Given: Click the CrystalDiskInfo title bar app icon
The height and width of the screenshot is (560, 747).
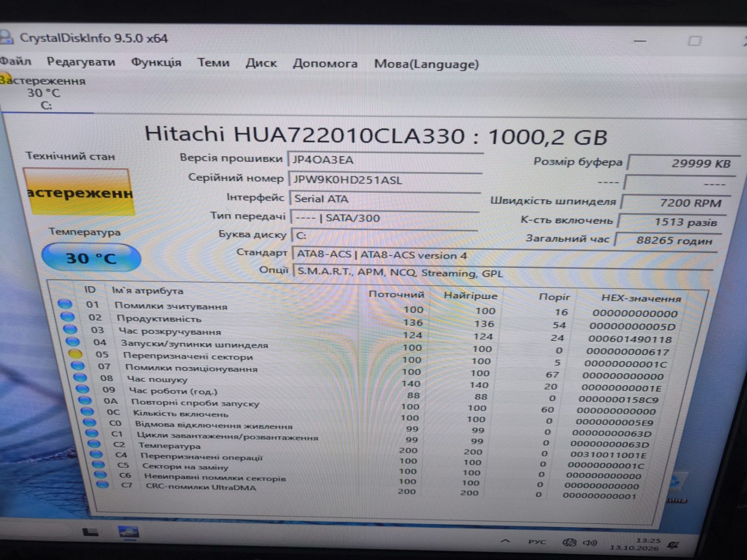Looking at the screenshot, I should click(x=6, y=36).
